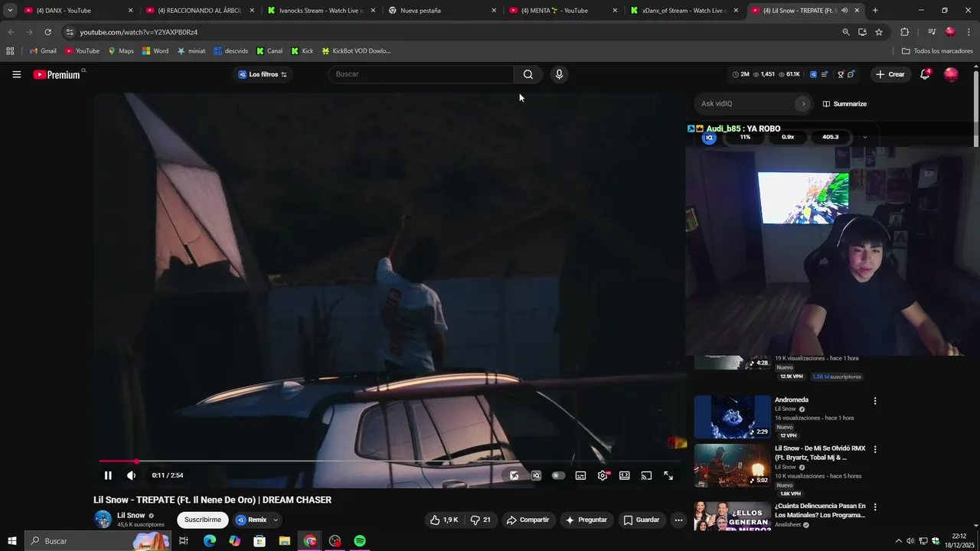
Task: Enter fullscreen mode in the player
Action: 668,475
